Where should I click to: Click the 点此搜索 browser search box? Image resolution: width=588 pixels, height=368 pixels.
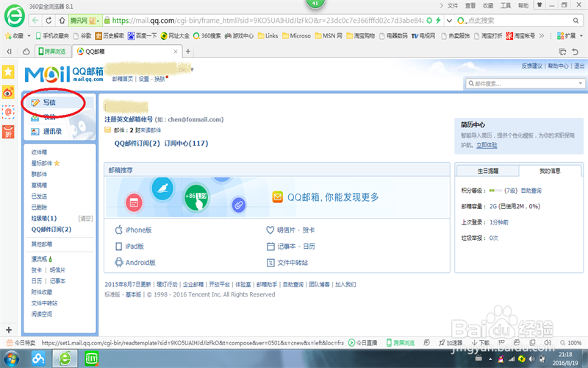pos(517,21)
